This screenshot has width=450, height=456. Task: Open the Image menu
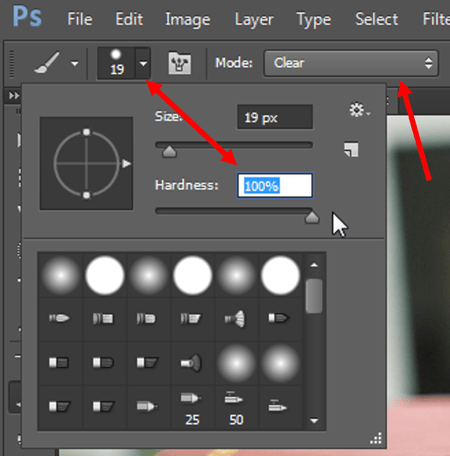pyautogui.click(x=188, y=20)
